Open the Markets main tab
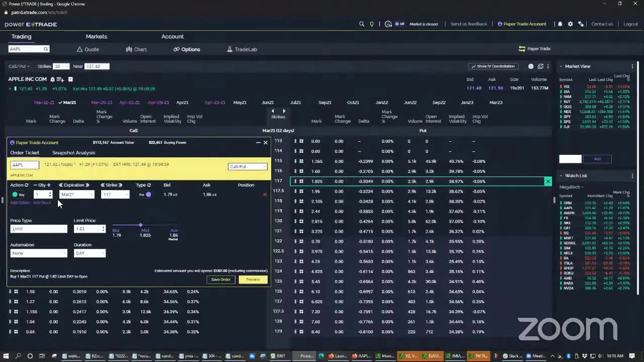The height and width of the screenshot is (362, 644). click(x=96, y=36)
